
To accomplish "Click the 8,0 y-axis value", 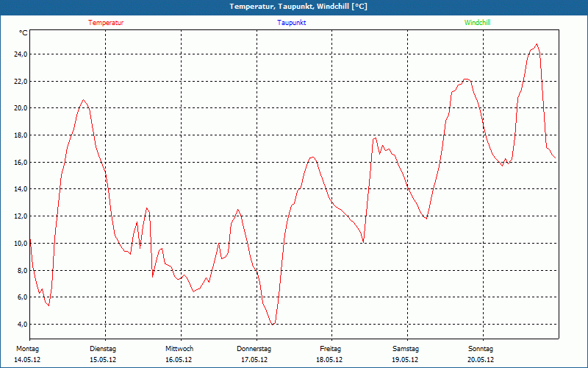I will click(22, 270).
